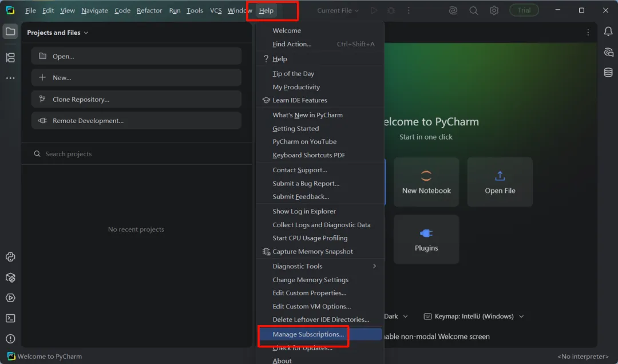Click the Plugins plug icon tile
The height and width of the screenshot is (364, 618).
click(426, 239)
